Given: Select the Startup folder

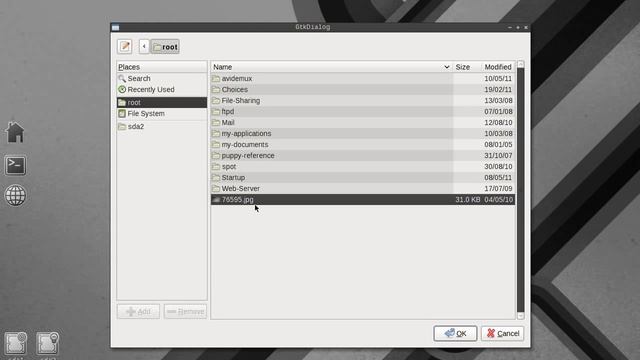Looking at the screenshot, I should click(362, 178).
